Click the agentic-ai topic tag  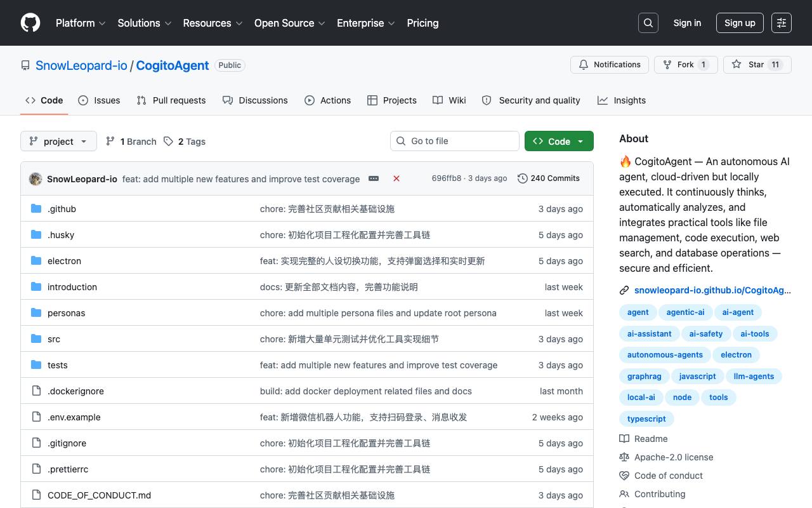685,312
